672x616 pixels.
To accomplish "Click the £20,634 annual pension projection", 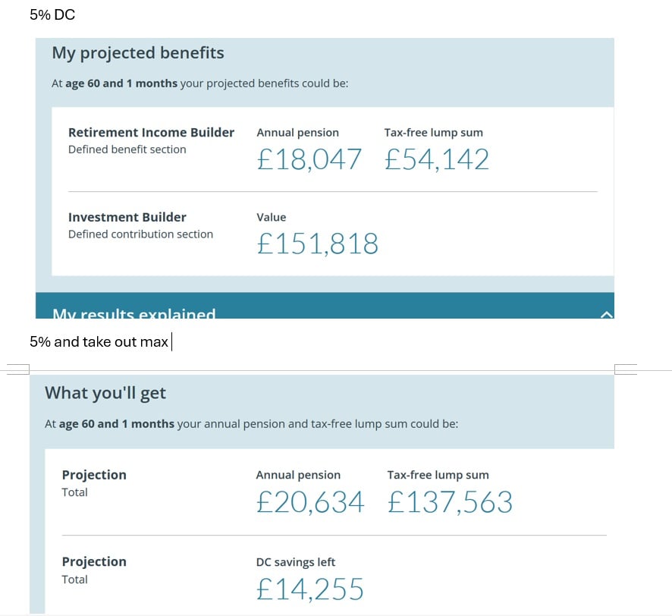I will [x=309, y=502].
